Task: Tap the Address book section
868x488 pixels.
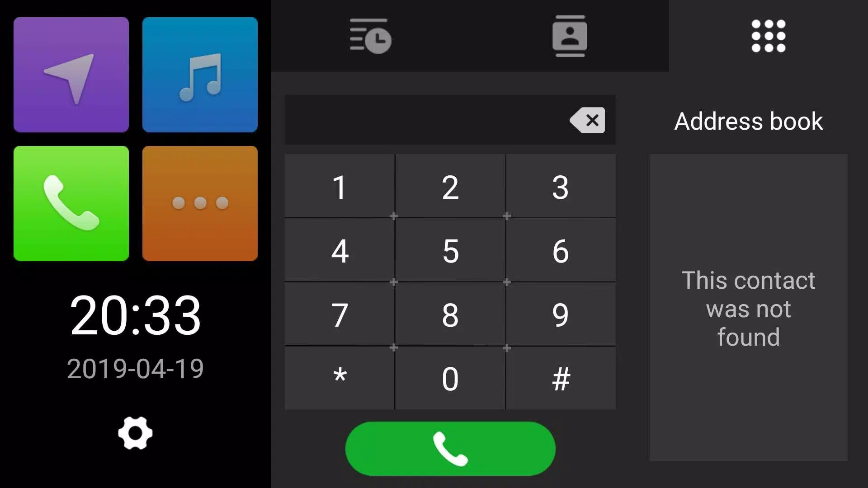Action: (748, 121)
